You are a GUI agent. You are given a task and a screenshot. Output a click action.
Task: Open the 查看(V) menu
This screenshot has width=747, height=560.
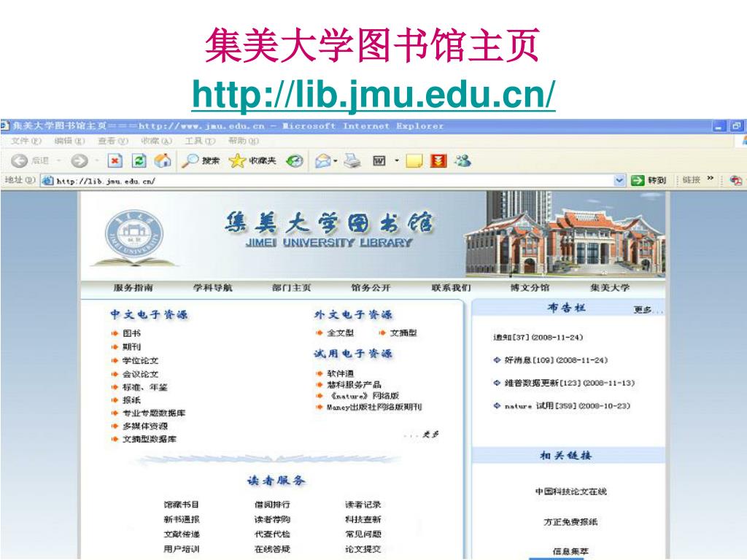pyautogui.click(x=113, y=141)
